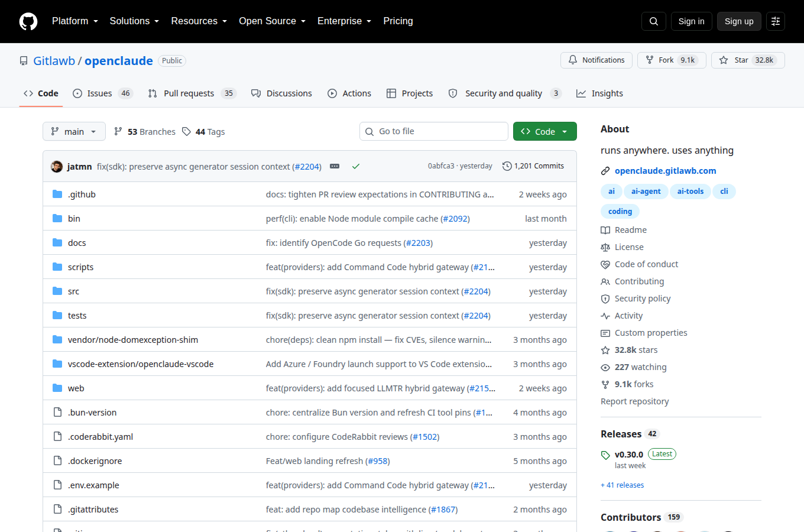Image resolution: width=804 pixels, height=532 pixels.
Task: Click the Code of conduct heart icon
Action: 605,264
